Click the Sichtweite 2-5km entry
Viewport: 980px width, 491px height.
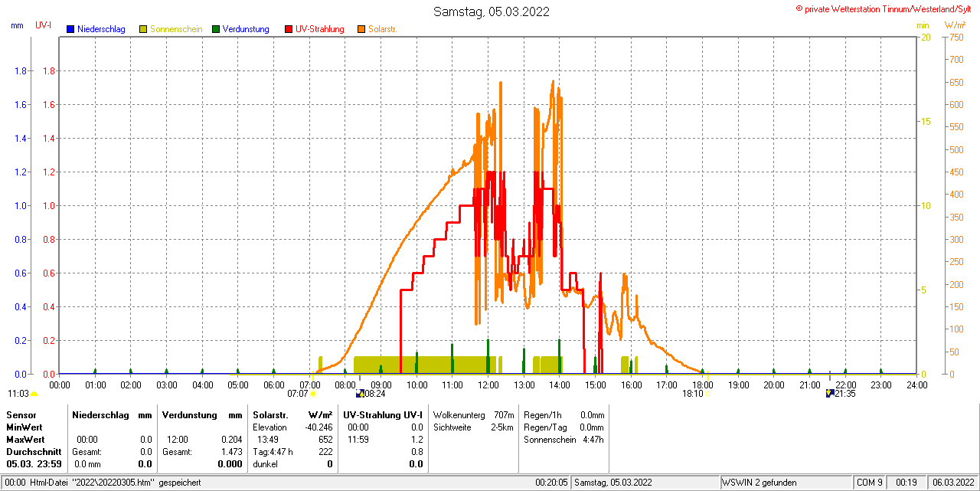click(x=474, y=427)
